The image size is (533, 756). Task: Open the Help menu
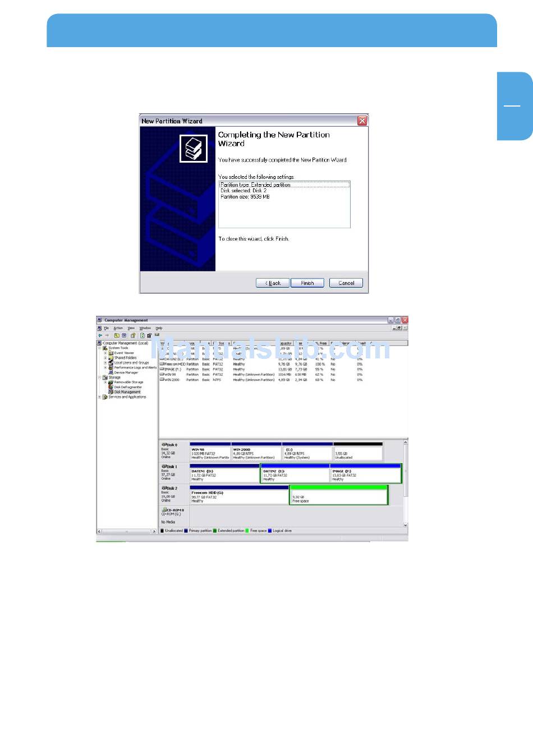(159, 328)
